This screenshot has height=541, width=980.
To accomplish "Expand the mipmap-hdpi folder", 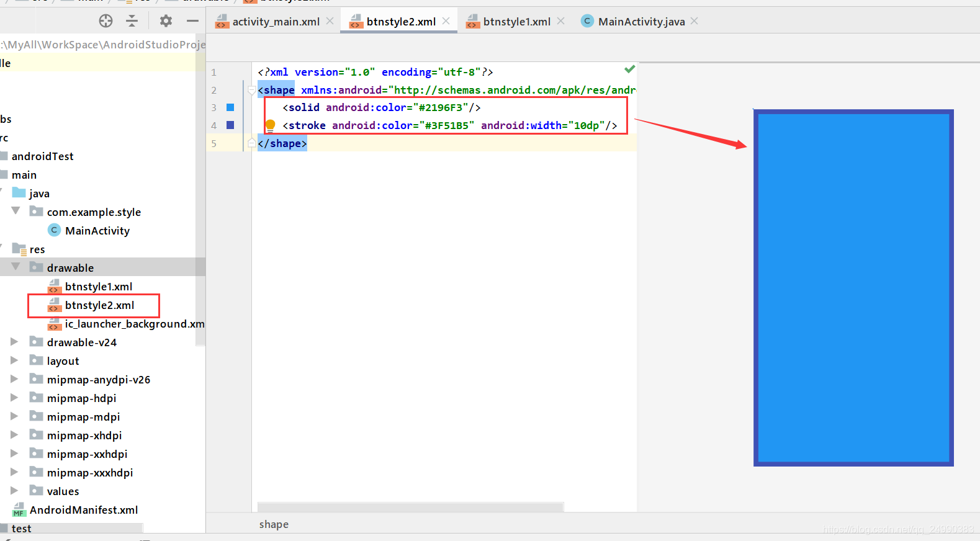I will click(14, 398).
